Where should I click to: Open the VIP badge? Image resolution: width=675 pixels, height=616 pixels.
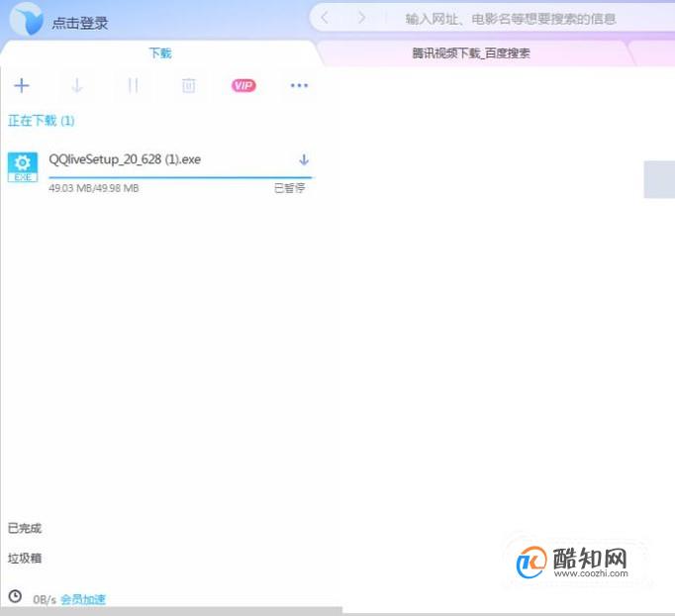pos(243,85)
